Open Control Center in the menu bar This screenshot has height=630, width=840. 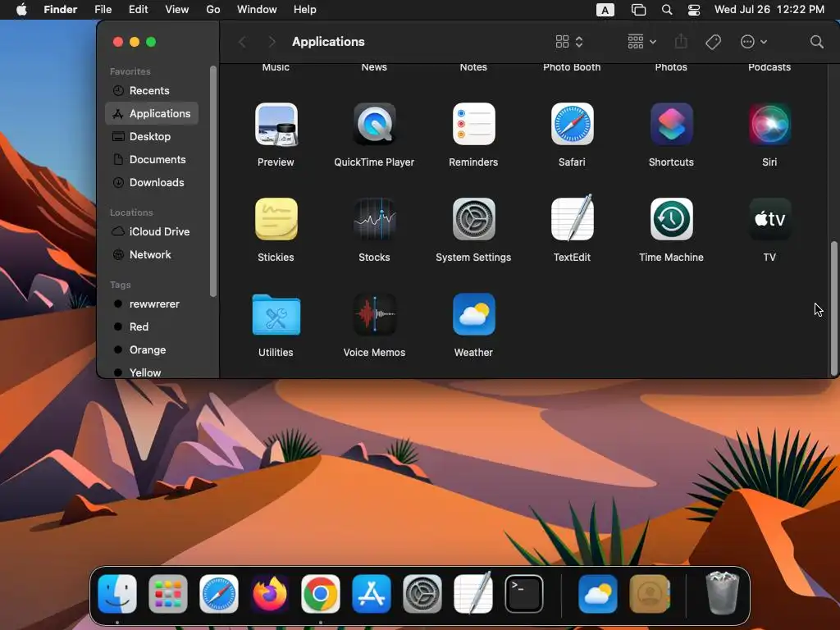coord(694,10)
